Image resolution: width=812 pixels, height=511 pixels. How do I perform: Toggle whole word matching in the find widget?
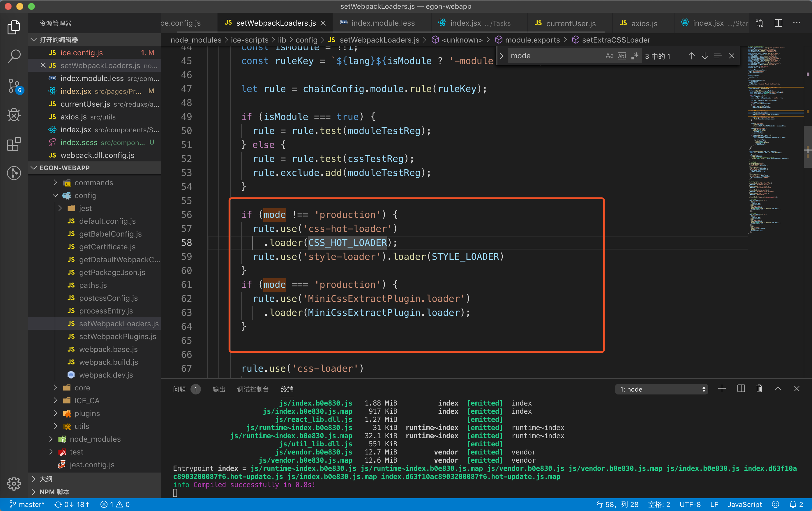coord(622,56)
